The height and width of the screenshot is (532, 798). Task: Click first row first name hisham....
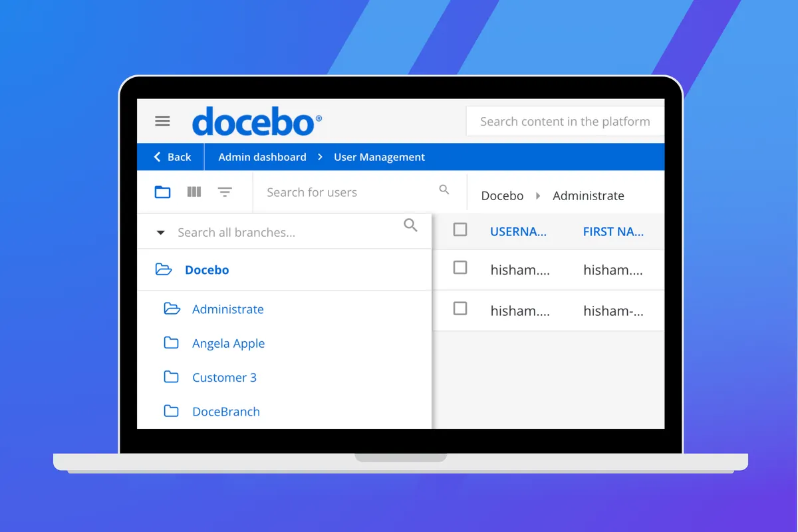tap(613, 269)
